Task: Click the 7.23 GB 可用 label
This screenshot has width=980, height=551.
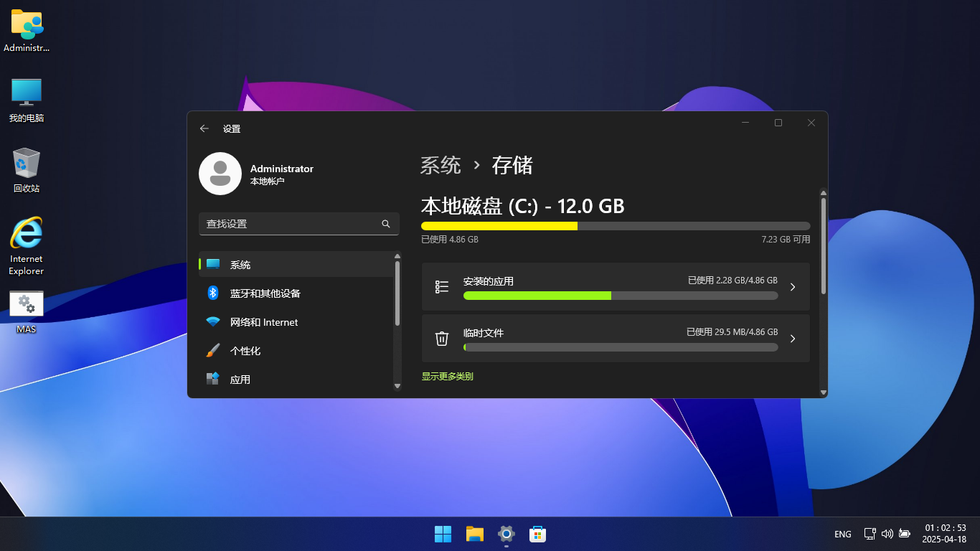Action: pos(786,240)
